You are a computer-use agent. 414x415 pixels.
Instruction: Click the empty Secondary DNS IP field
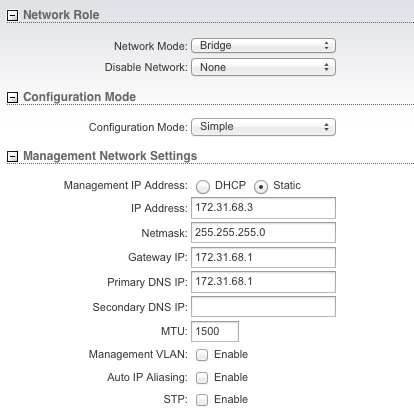(263, 307)
